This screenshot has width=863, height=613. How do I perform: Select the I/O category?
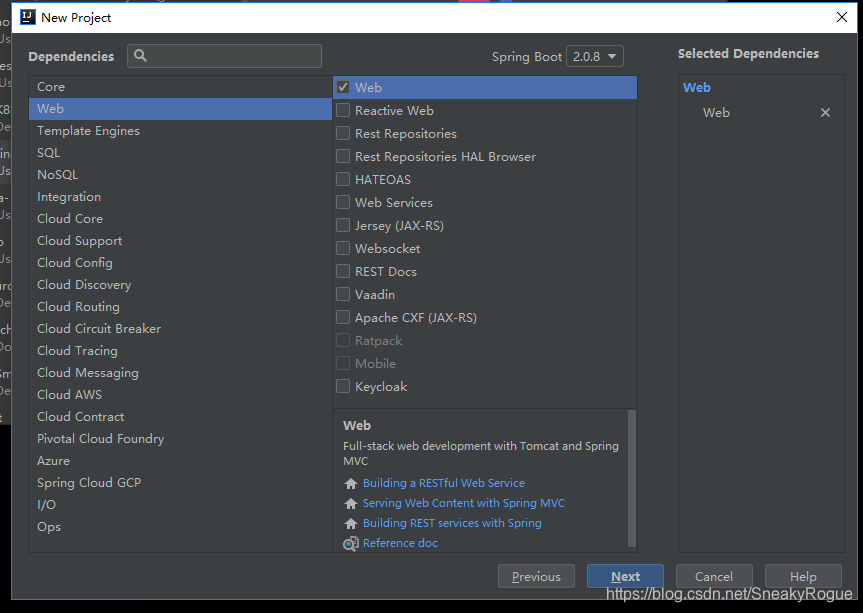pyautogui.click(x=180, y=505)
